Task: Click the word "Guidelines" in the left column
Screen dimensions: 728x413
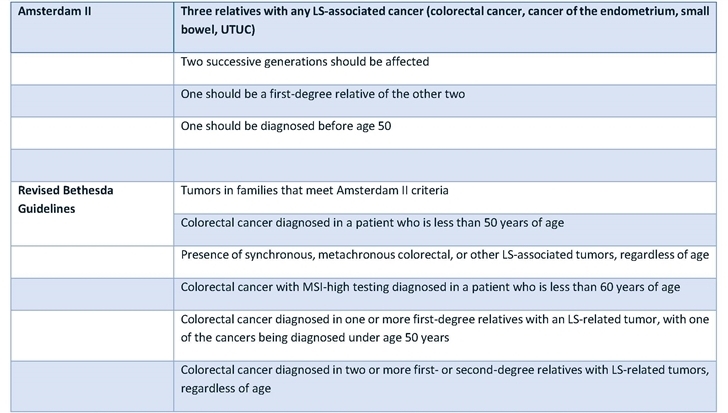Action: point(49,206)
